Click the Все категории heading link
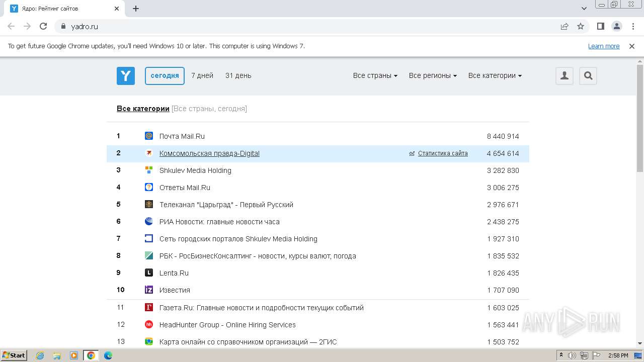This screenshot has height=362, width=644. coord(143,109)
